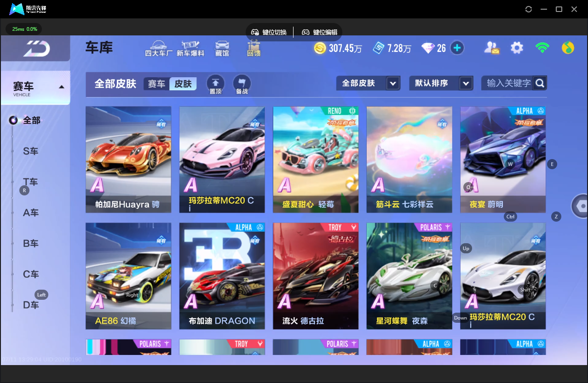The height and width of the screenshot is (383, 588).
Task: Switch toggle to 赛车 mode
Action: coord(156,84)
